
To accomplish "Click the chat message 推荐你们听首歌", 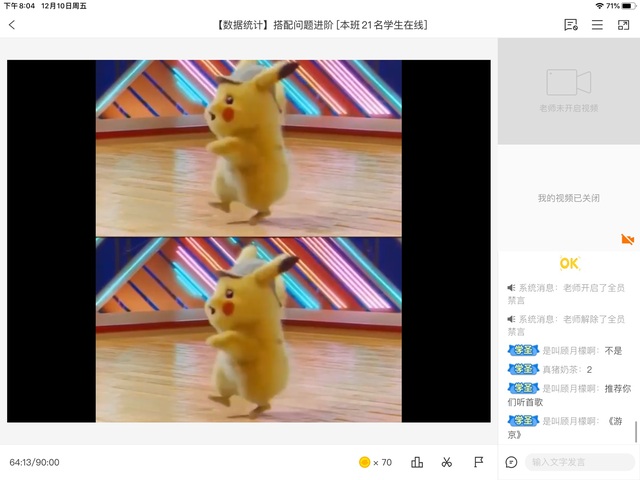I will point(569,395).
